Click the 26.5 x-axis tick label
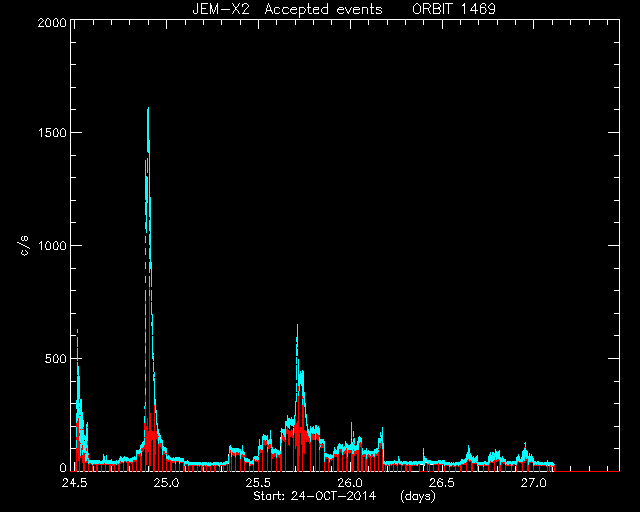Screen dimensions: 640x512 pos(442,483)
